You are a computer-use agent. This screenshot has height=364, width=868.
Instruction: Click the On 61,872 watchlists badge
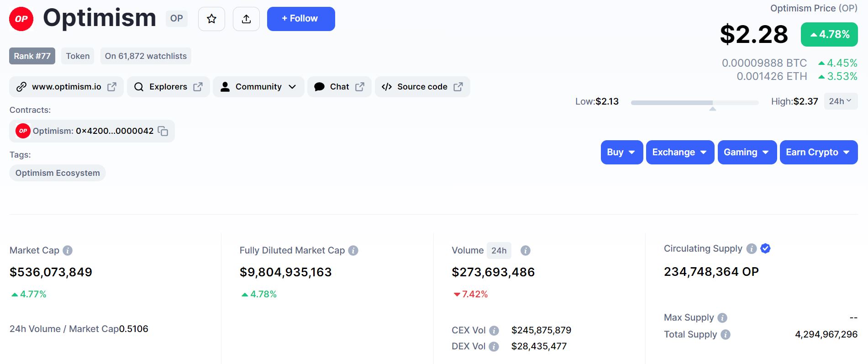coord(146,56)
